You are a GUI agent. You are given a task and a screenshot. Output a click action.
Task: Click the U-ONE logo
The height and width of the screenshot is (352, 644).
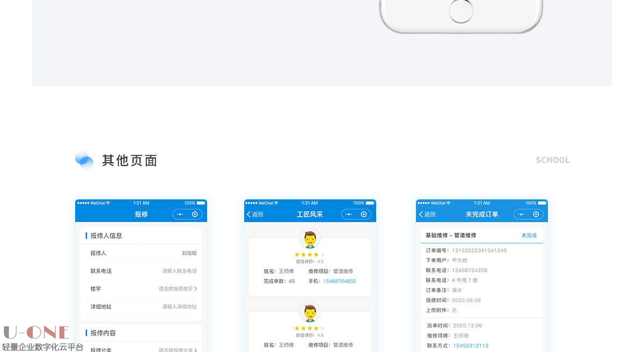point(36,333)
